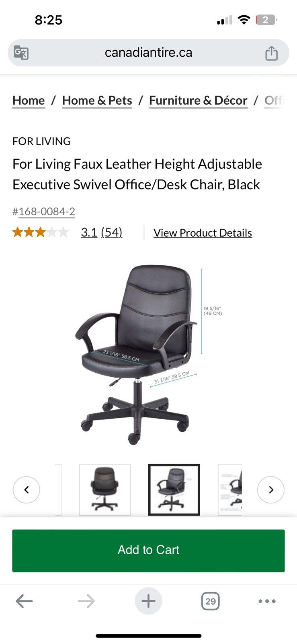Screen dimensions: 297x644
Task: Show previous image with left chevron
Action: tap(27, 490)
